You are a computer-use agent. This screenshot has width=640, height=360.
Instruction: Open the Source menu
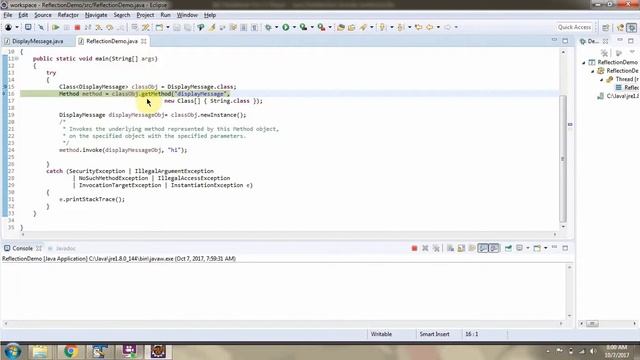[x=43, y=15]
